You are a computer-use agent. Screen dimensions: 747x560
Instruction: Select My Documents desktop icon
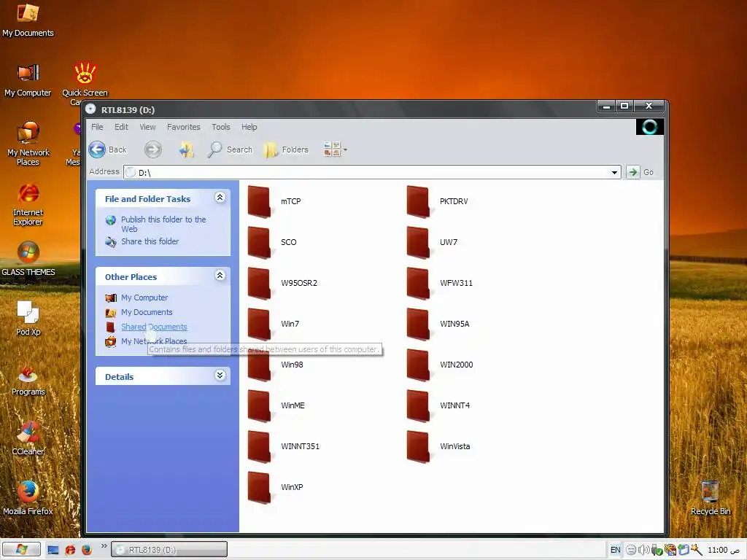point(28,20)
